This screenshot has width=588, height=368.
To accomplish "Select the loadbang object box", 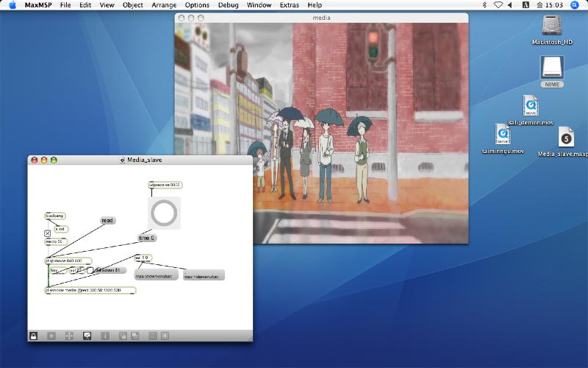I will click(x=54, y=216).
